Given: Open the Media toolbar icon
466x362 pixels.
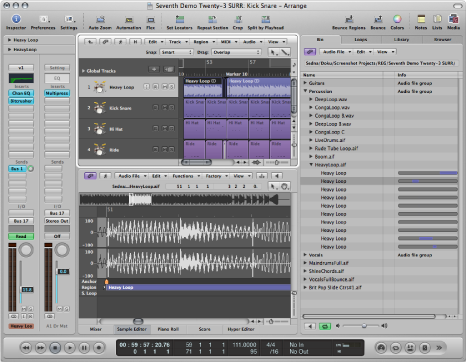Looking at the screenshot, I should click(x=453, y=19).
